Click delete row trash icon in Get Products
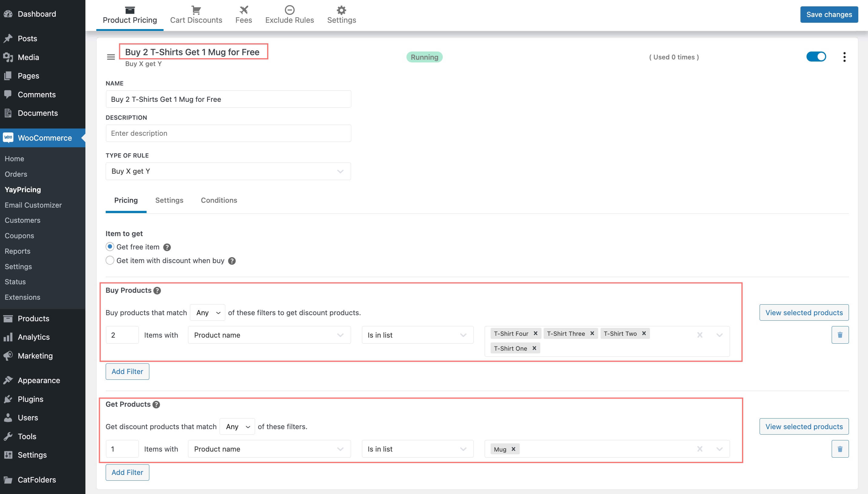Screen dimensions: 868x494 (840, 449)
